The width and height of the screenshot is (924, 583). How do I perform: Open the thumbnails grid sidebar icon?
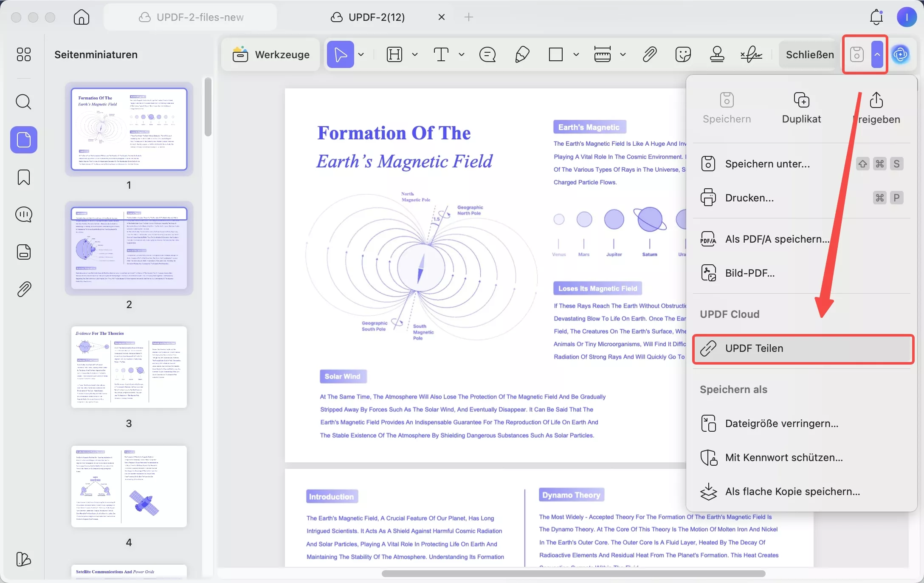pyautogui.click(x=24, y=54)
